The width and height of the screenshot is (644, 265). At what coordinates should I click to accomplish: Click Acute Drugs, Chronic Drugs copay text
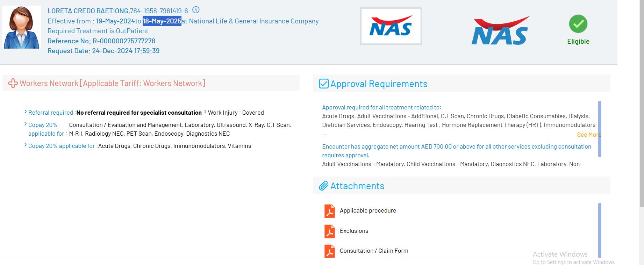(x=174, y=146)
